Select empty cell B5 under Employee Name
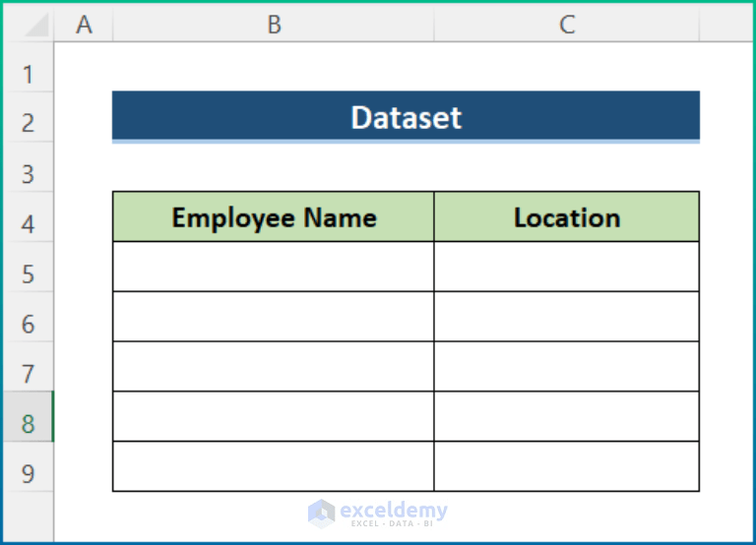756x545 pixels. click(274, 267)
